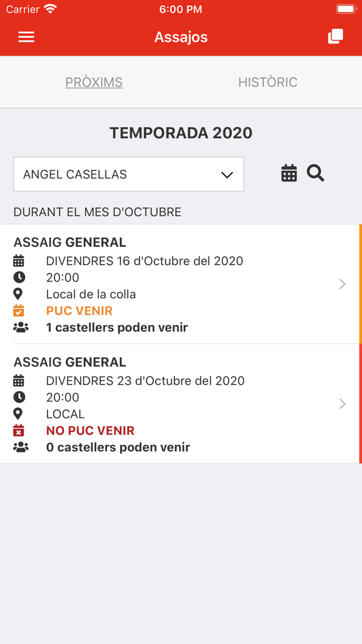Expand details of ASSAIG GENERAL on October 16
This screenshot has width=362, height=644.
[x=342, y=284]
